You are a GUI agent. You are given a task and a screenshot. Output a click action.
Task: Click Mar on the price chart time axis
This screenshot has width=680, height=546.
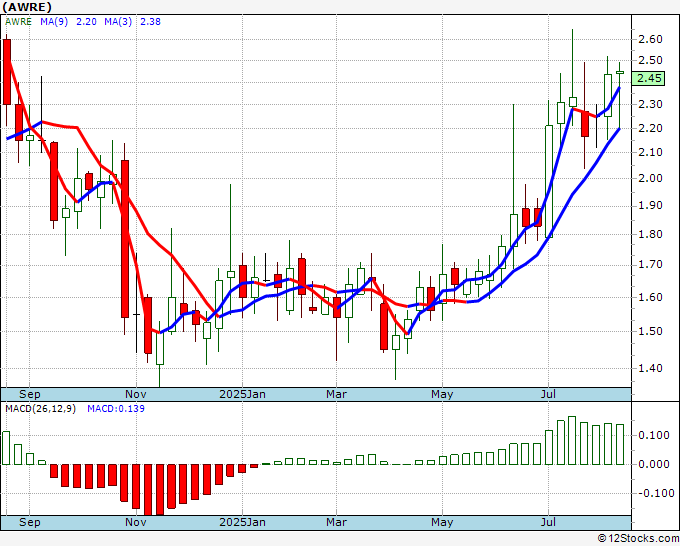tap(337, 394)
